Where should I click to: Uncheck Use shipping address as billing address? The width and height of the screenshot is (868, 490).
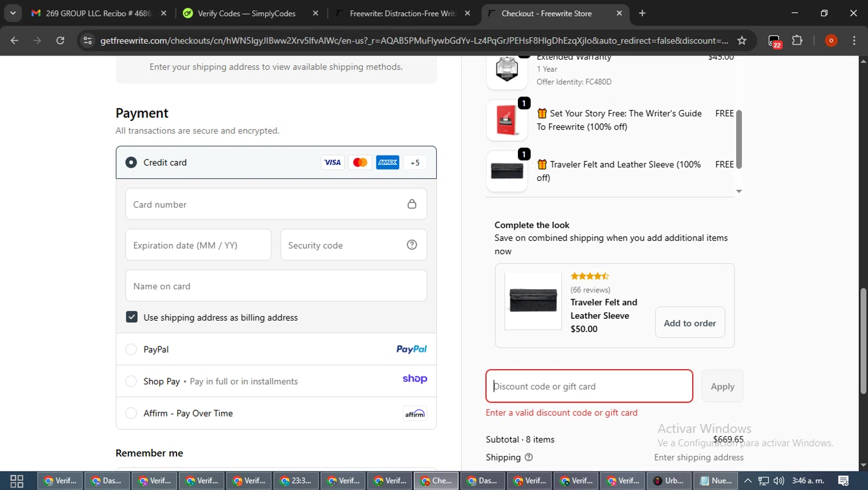click(x=132, y=317)
